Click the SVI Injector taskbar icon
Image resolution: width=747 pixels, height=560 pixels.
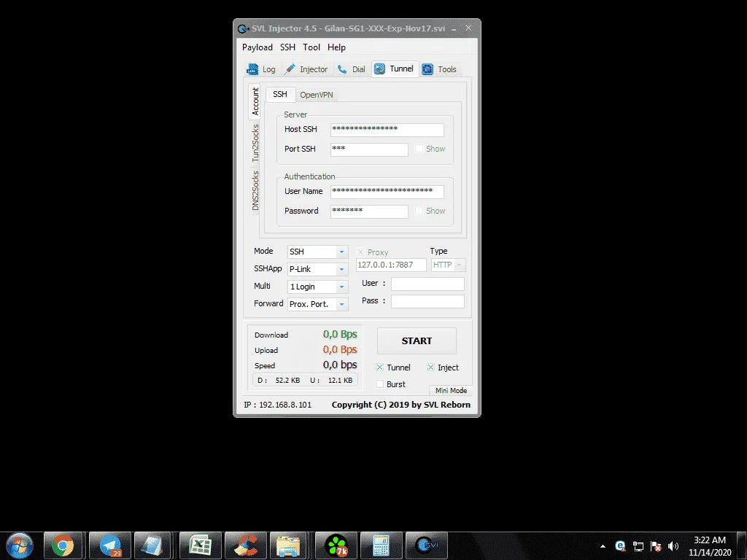click(x=426, y=545)
